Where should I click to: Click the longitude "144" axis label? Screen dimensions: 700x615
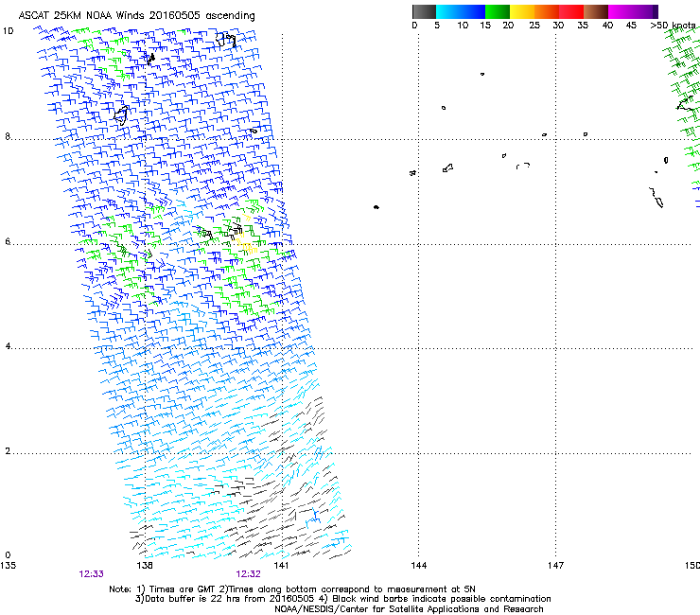(x=418, y=566)
